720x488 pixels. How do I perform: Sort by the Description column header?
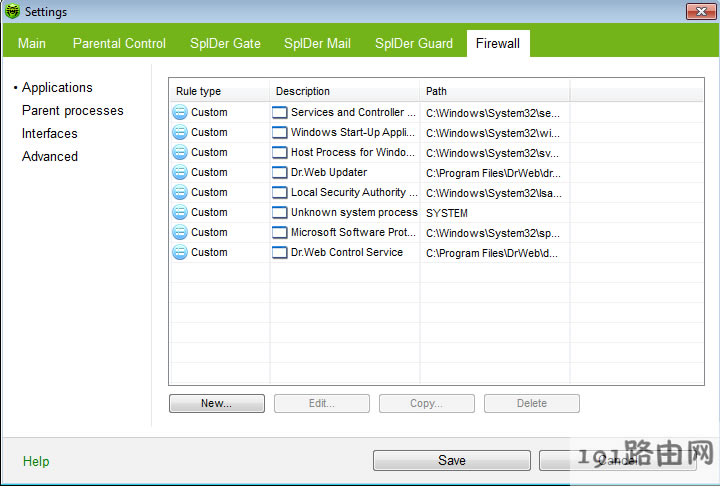(344, 91)
